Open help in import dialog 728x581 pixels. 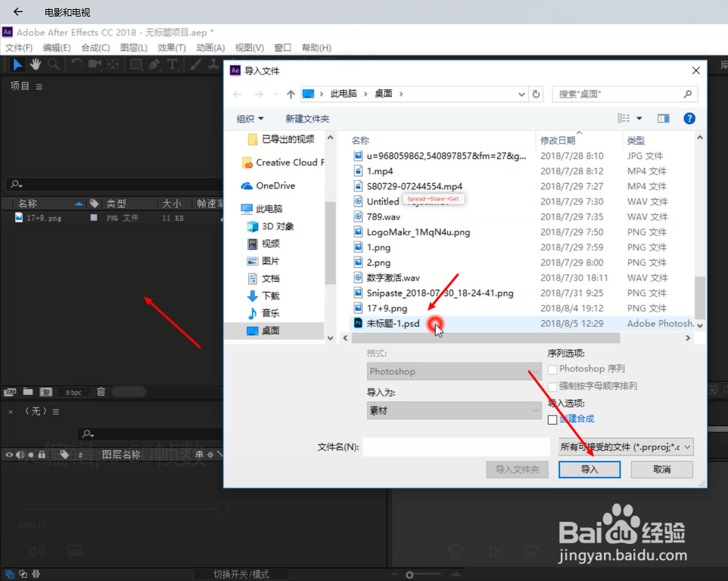[x=689, y=119]
